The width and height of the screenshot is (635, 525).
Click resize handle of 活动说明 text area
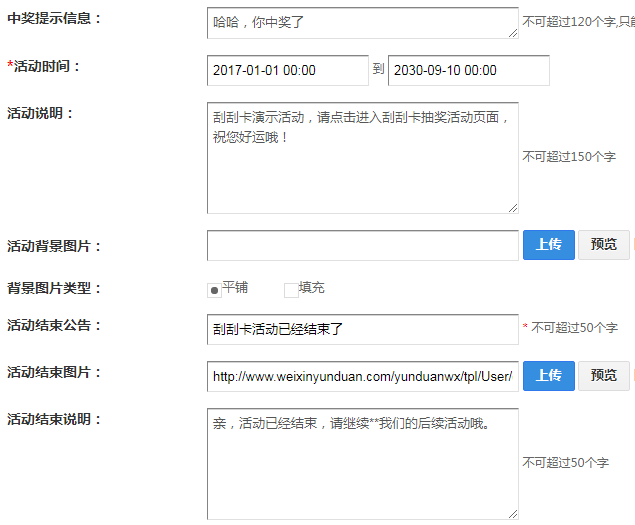pos(513,207)
